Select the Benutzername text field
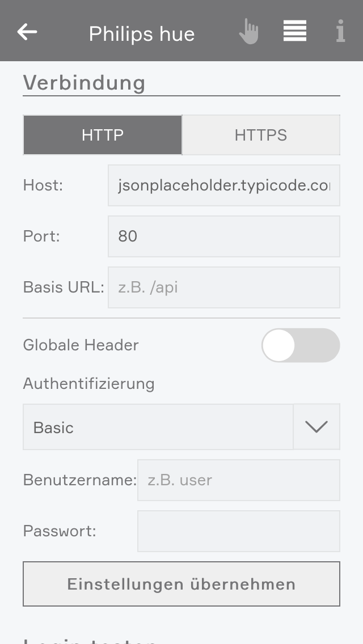Viewport: 363px width, 644px height. coord(238,480)
